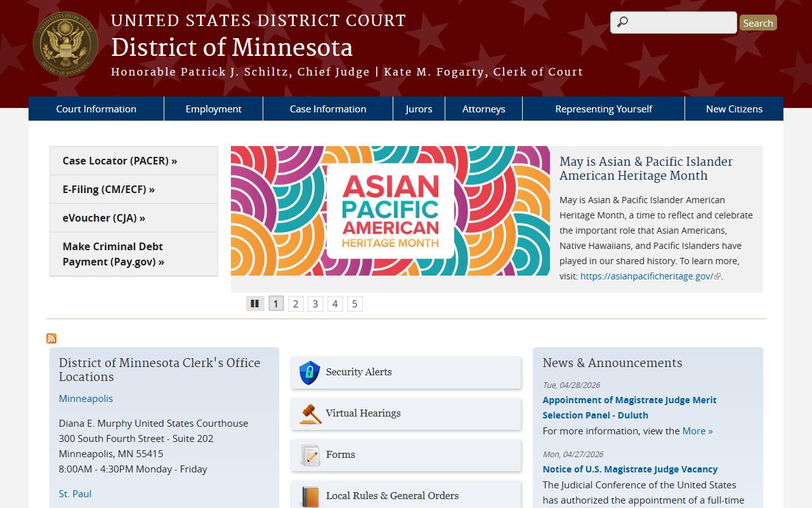Viewport: 812px width, 508px height.
Task: Open the New Citizens menu
Action: [x=735, y=109]
